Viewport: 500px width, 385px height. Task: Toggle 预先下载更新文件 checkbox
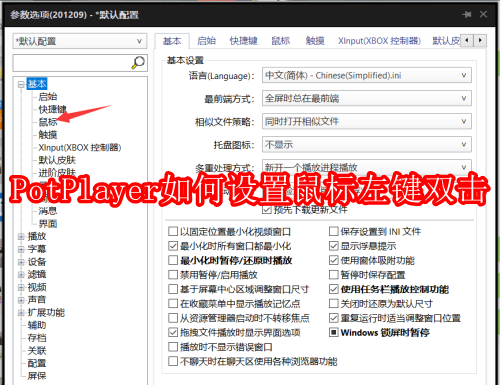267,210
